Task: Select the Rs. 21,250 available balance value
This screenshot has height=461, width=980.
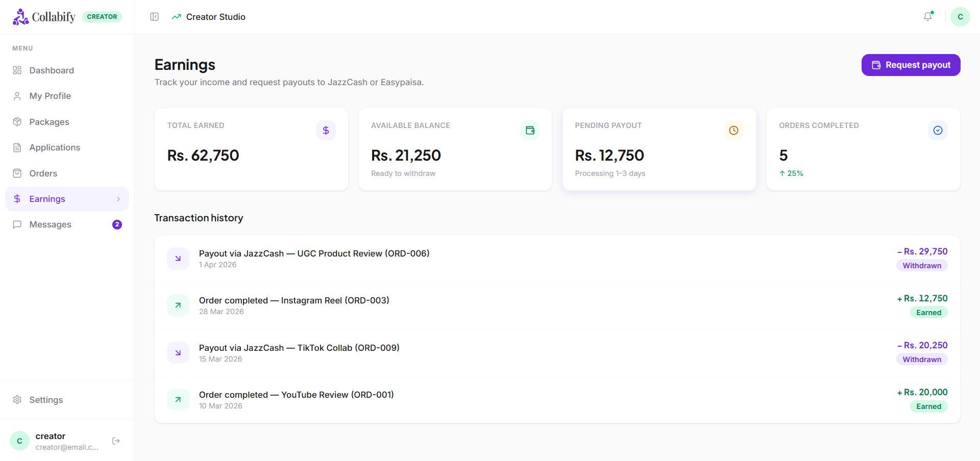Action: [406, 155]
